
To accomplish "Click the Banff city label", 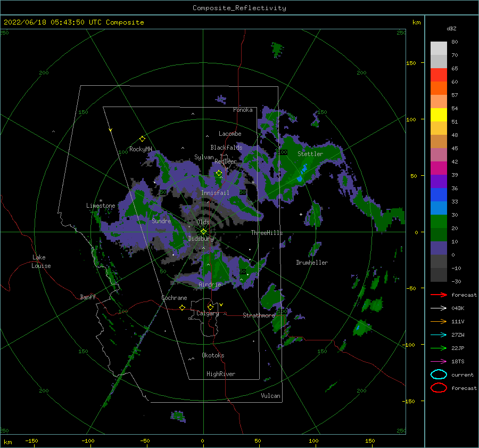I will (88, 297).
